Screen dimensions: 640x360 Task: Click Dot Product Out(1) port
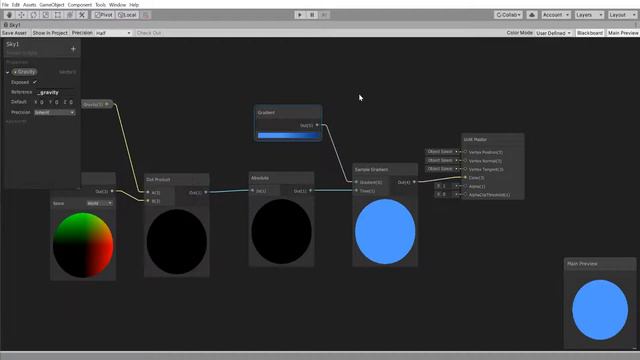(206, 192)
